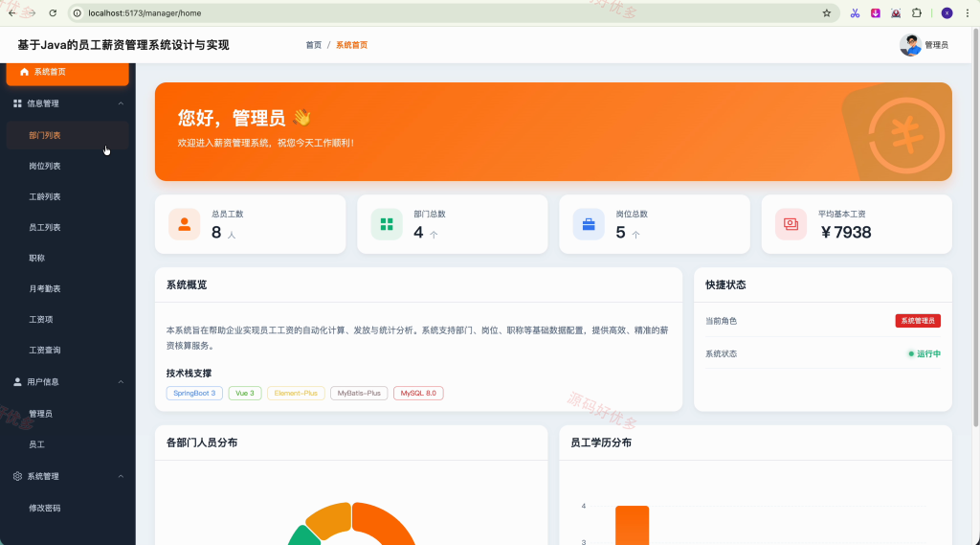Click the ¥7938 average salary value
Viewport: 980px width, 545px height.
(x=846, y=232)
